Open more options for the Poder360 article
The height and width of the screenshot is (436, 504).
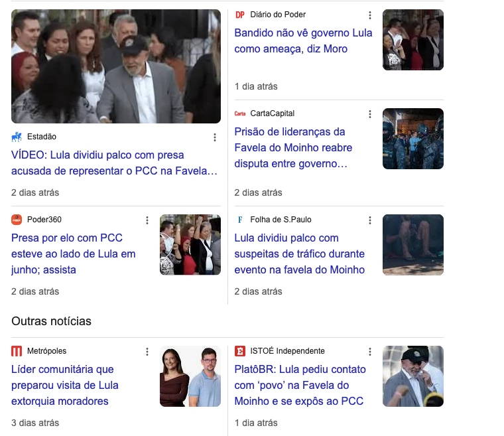pos(147,220)
